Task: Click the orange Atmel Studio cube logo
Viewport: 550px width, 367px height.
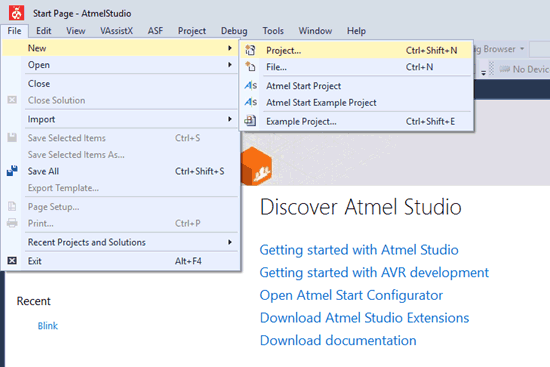Action: tap(256, 166)
